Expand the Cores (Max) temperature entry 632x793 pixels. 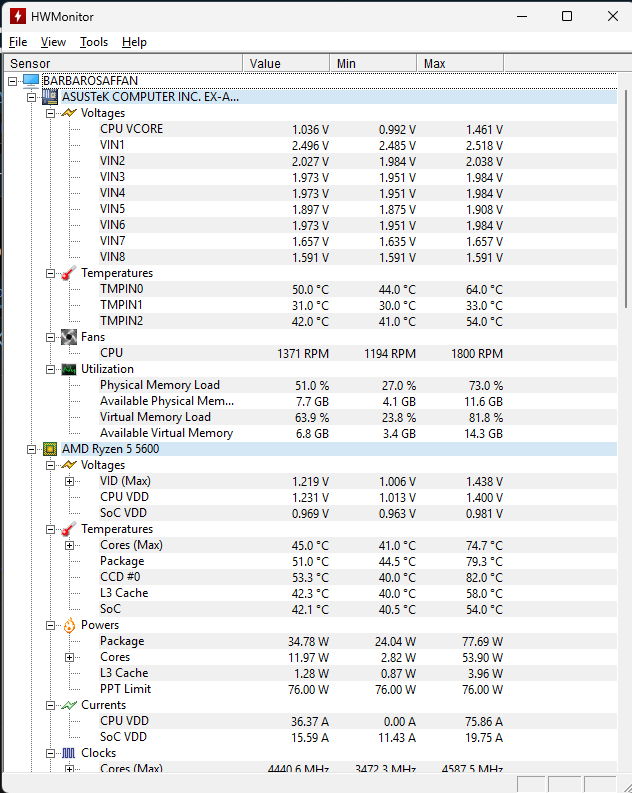pyautogui.click(x=70, y=545)
